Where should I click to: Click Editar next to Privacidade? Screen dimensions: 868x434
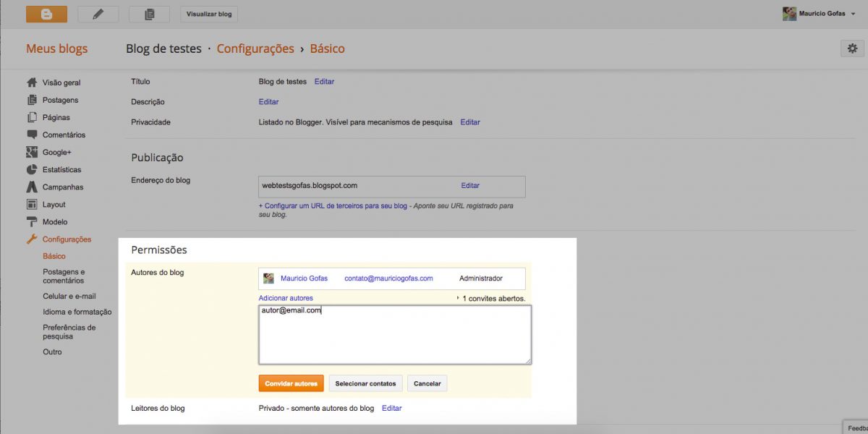pos(470,122)
